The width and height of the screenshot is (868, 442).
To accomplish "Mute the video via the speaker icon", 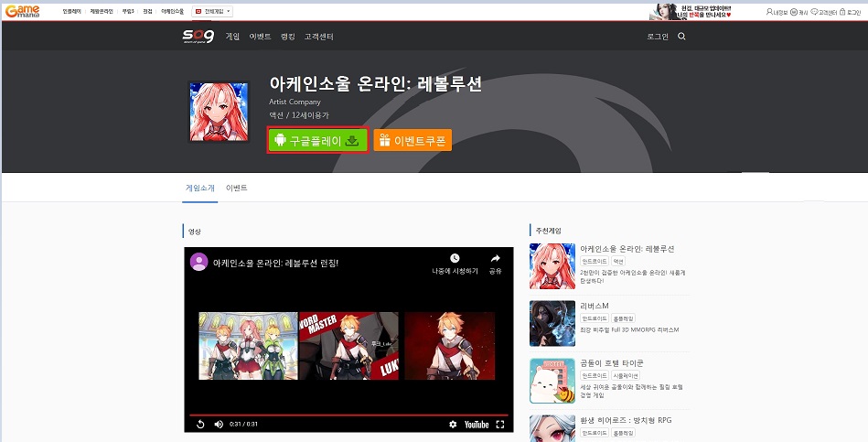I will [x=219, y=425].
